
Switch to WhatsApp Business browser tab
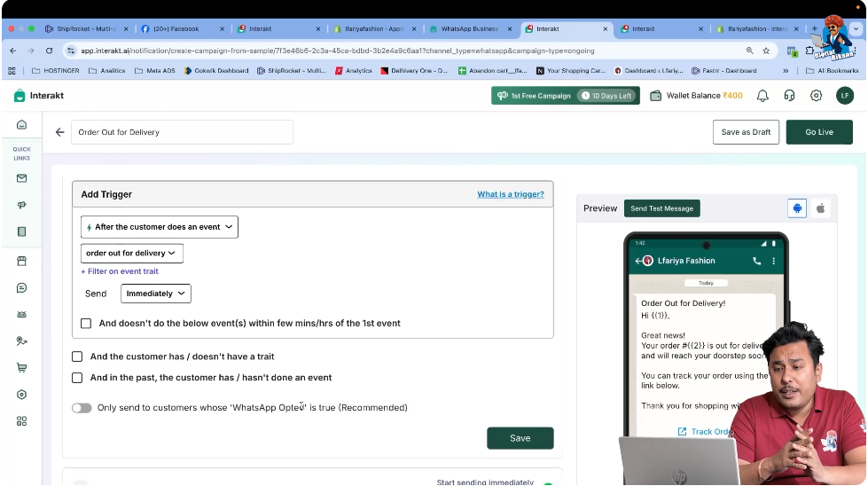point(469,28)
